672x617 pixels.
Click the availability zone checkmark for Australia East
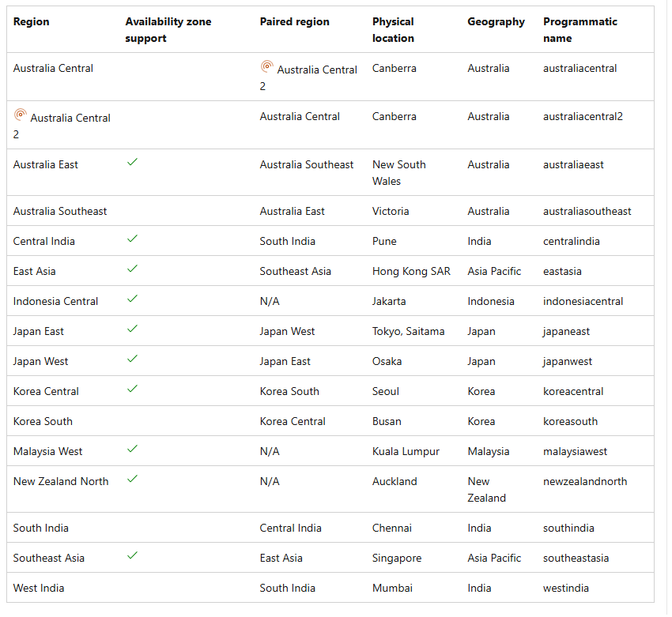tap(133, 162)
